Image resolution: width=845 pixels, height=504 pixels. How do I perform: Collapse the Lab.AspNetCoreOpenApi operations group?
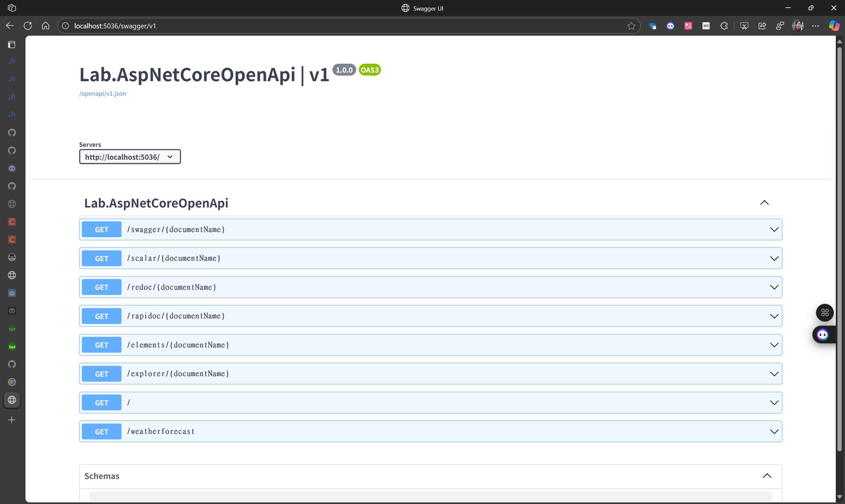click(x=764, y=203)
